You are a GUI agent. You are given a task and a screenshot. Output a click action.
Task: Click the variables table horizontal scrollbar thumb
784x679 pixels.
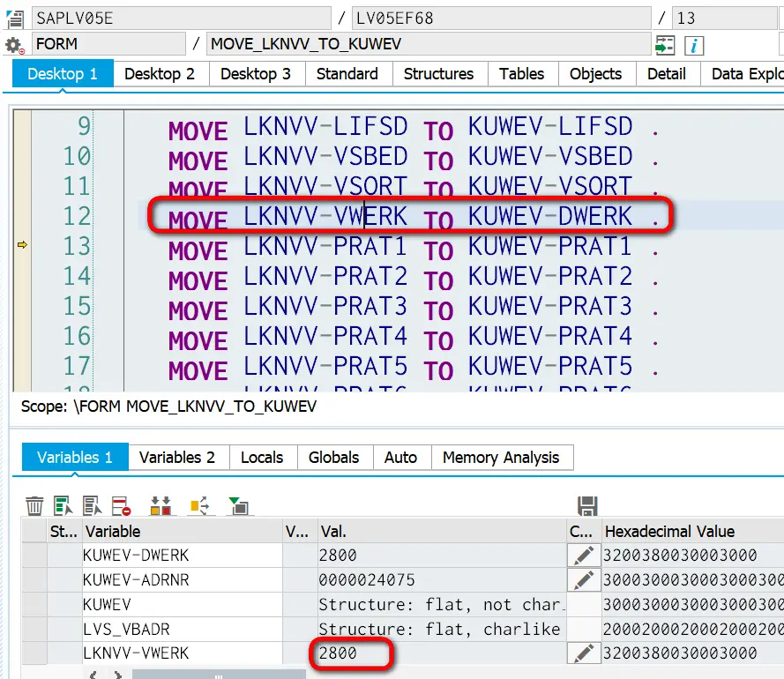point(219,675)
